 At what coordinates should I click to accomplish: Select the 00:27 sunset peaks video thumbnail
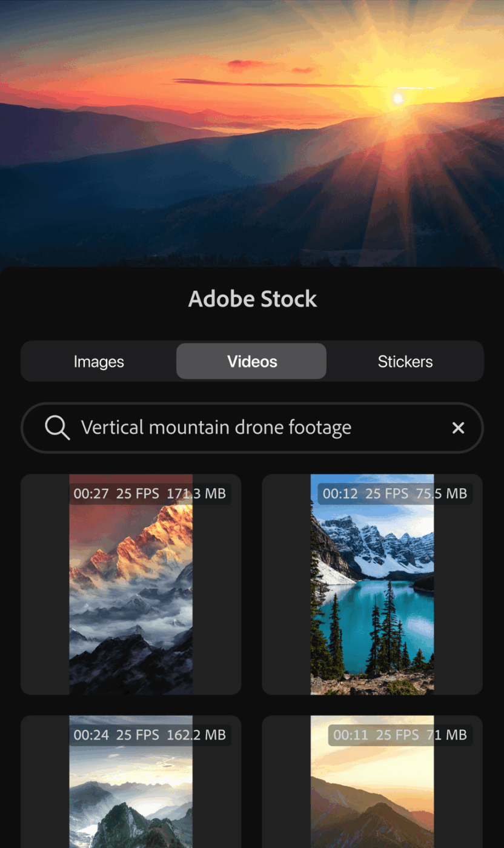pos(131,585)
